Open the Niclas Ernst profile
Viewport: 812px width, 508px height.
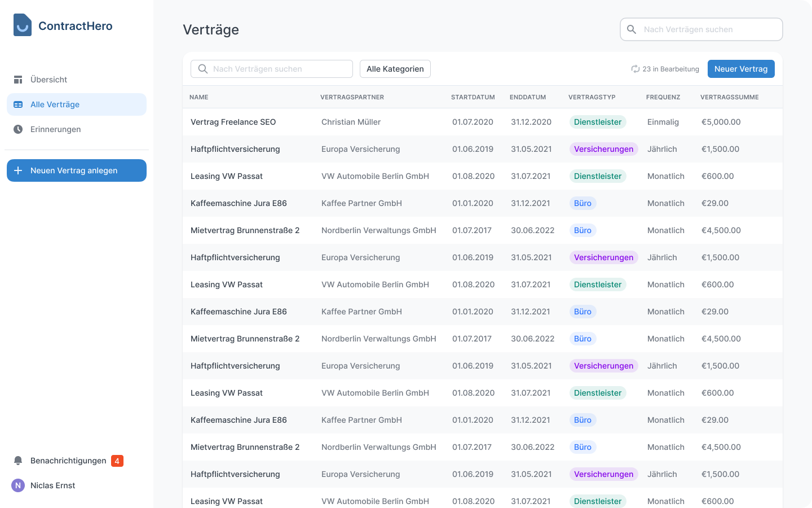52,485
